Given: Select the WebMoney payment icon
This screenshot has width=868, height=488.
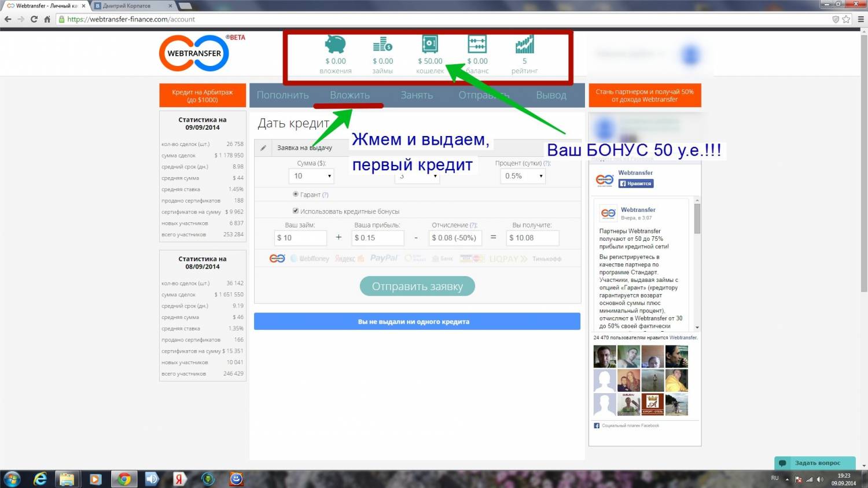Looking at the screenshot, I should (310, 259).
